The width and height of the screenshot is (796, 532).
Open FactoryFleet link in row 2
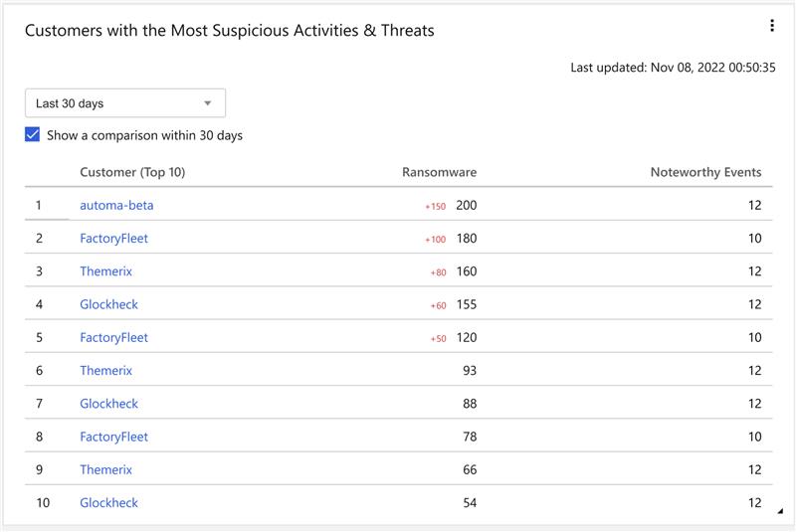click(x=113, y=239)
